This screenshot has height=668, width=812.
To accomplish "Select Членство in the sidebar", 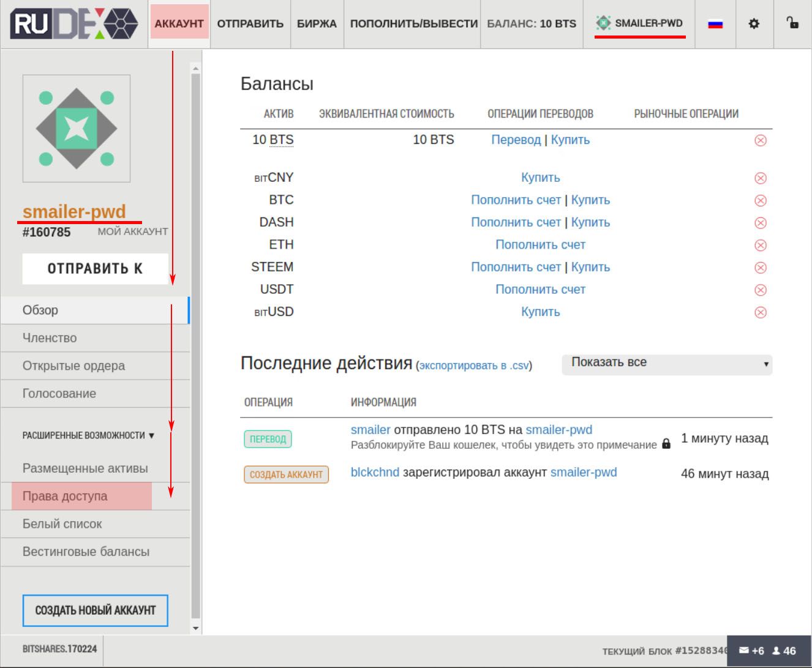I will [95, 338].
